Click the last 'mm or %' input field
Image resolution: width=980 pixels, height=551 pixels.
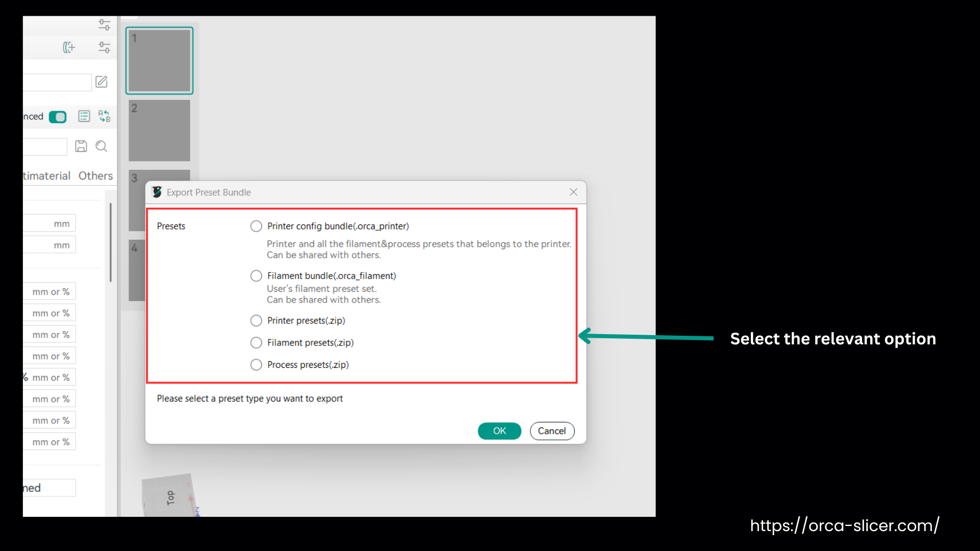(50, 442)
